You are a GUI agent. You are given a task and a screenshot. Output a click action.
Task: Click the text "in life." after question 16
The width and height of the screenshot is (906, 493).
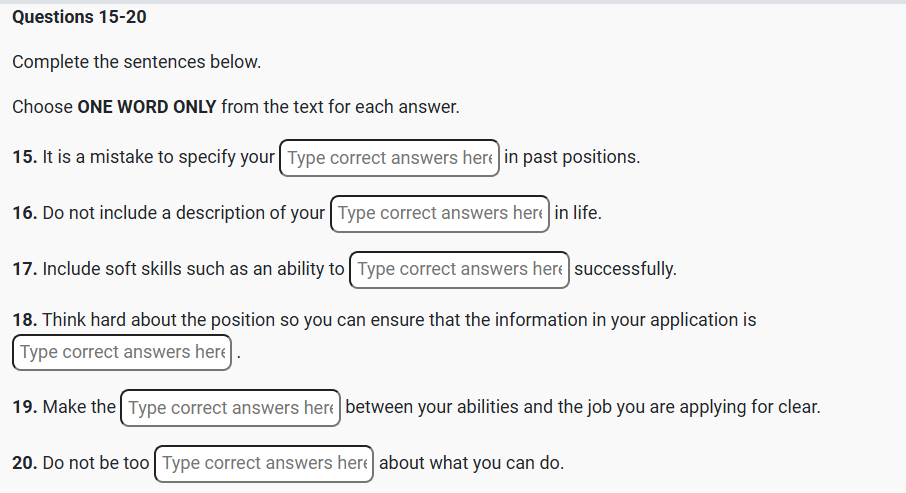coord(578,214)
